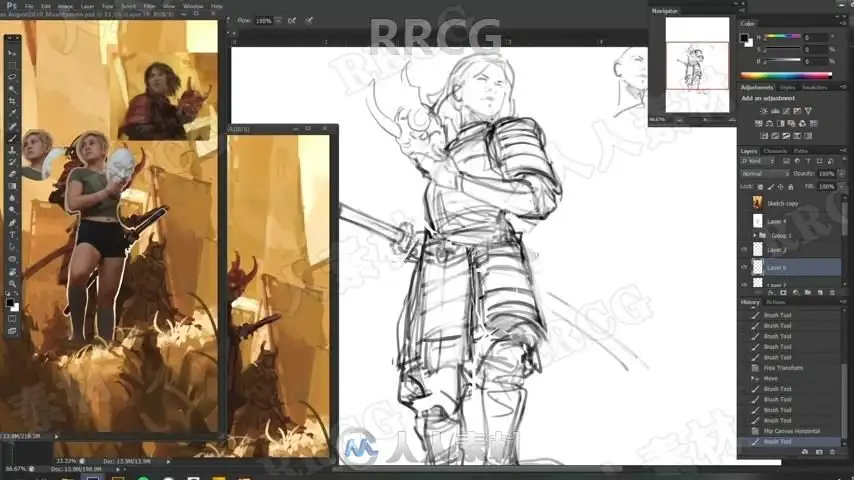Add a Levels adjustment
Screen dimensions: 854x480
tap(775, 111)
